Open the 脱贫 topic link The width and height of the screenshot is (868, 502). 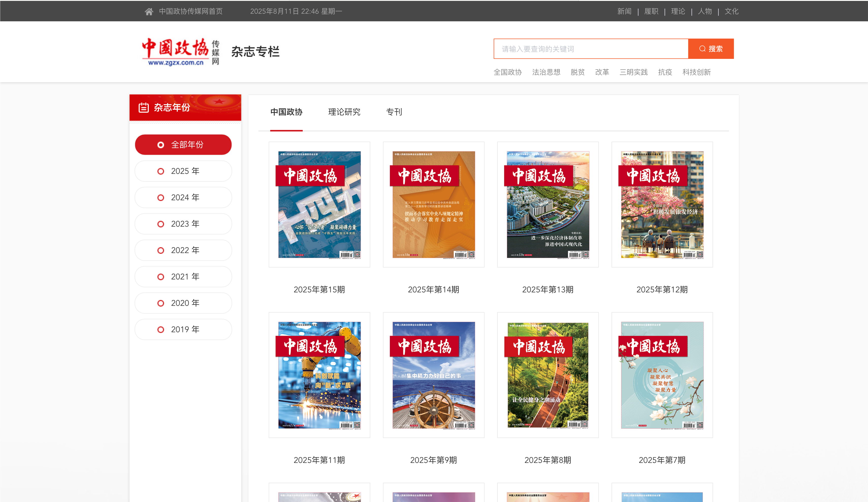(x=578, y=72)
